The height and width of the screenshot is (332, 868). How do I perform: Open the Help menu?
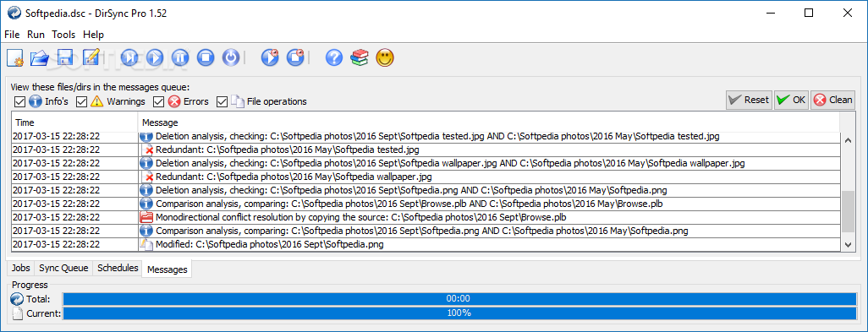coord(94,35)
